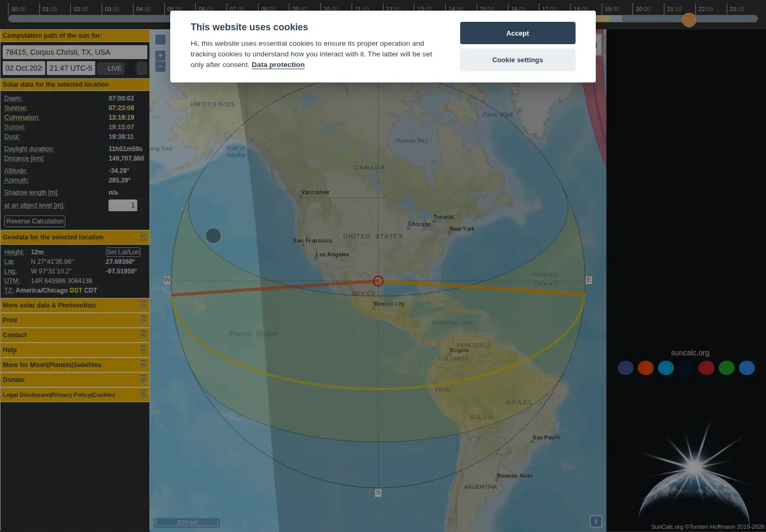Zoom in the map with plus
Screen dimensions: 766x532
(x=160, y=55)
